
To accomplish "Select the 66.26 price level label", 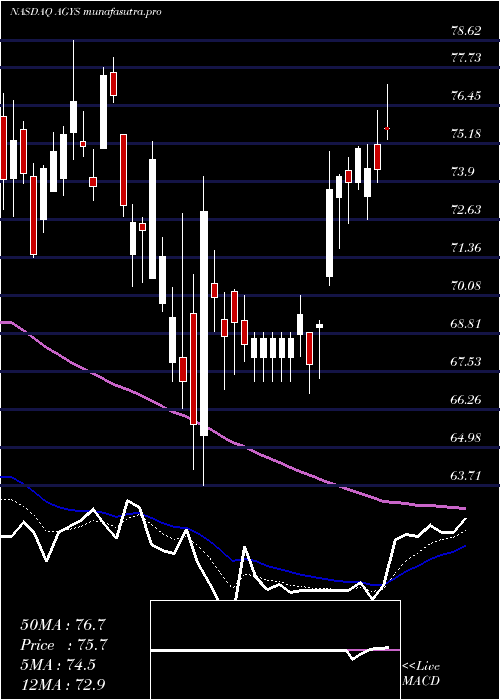I will click(x=466, y=399).
